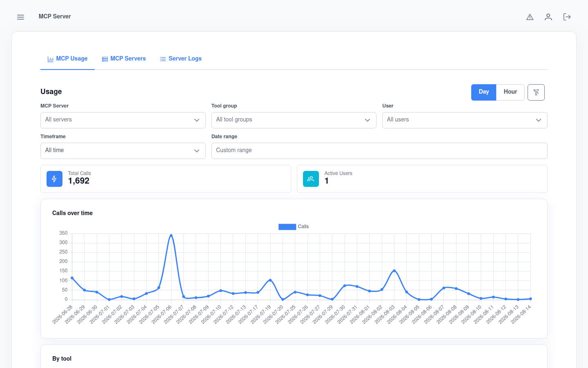Screen dimensions: 588x368
Task: Click the 2026-07-19 chart data point
Action: (x=270, y=280)
